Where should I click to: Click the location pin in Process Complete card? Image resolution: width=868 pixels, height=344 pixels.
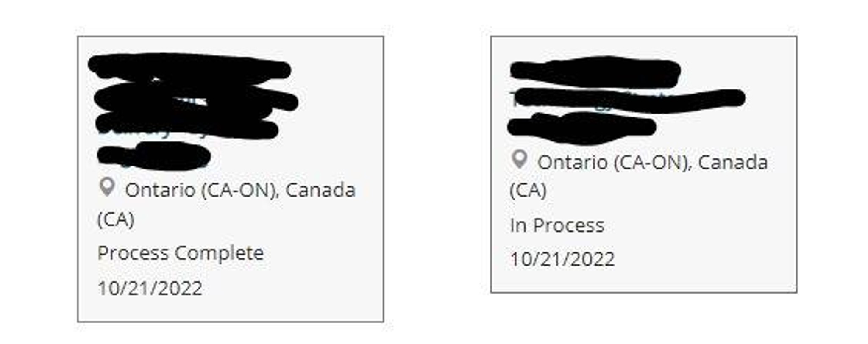[x=107, y=187]
